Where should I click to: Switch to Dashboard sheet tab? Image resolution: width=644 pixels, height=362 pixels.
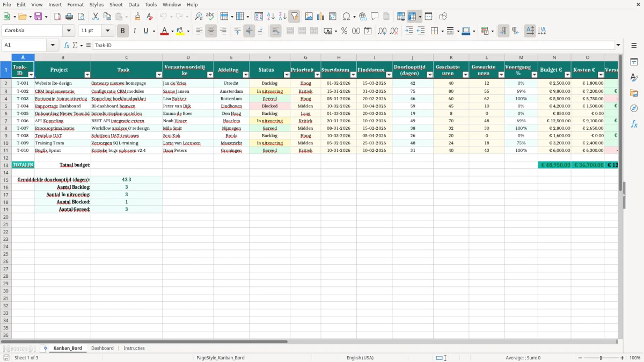(102, 348)
